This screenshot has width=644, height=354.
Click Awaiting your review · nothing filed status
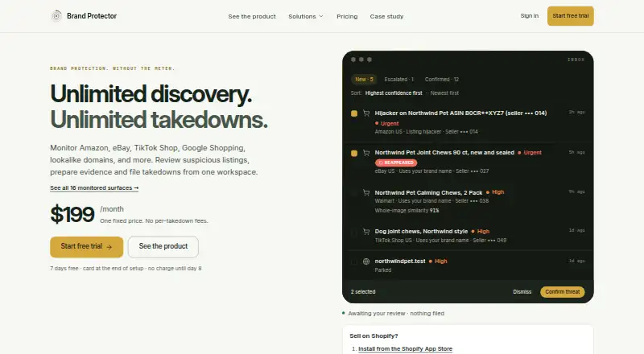396,313
